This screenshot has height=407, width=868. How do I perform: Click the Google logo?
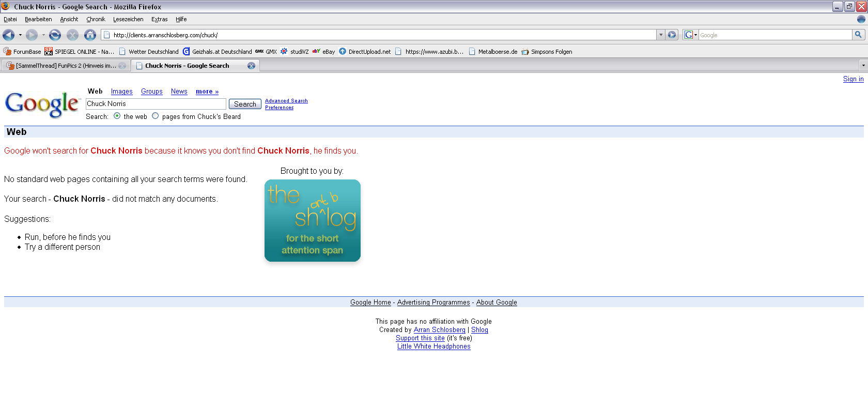coord(42,104)
